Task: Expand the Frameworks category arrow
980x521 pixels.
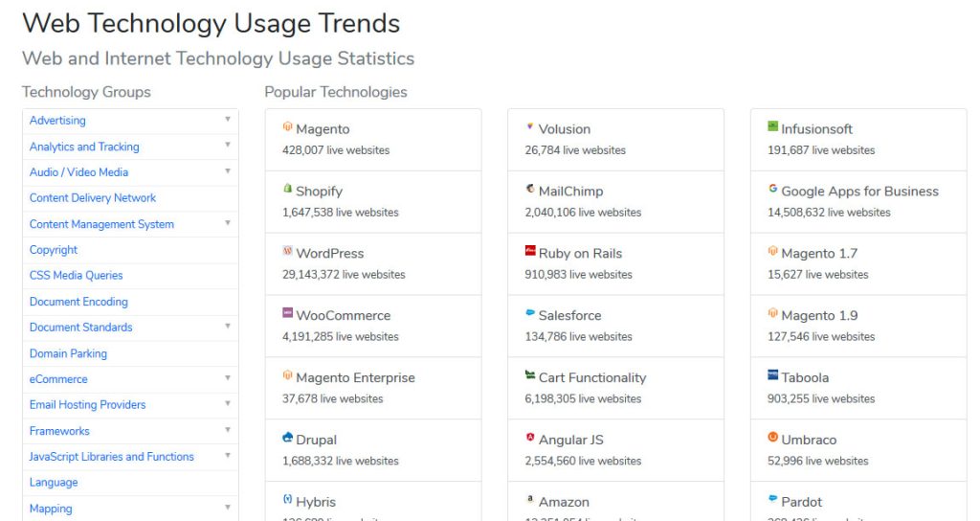Action: pyautogui.click(x=228, y=430)
